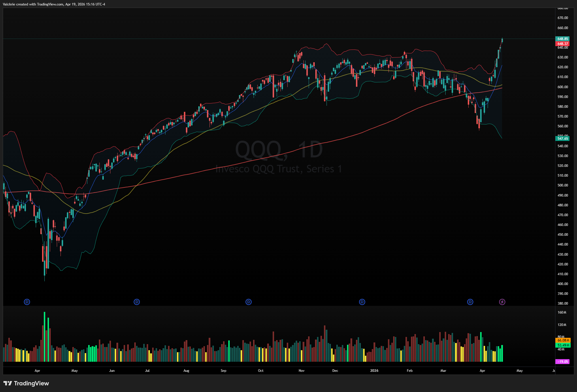
Task: Click the magenta -19.05 indicator label
Action: click(562, 361)
